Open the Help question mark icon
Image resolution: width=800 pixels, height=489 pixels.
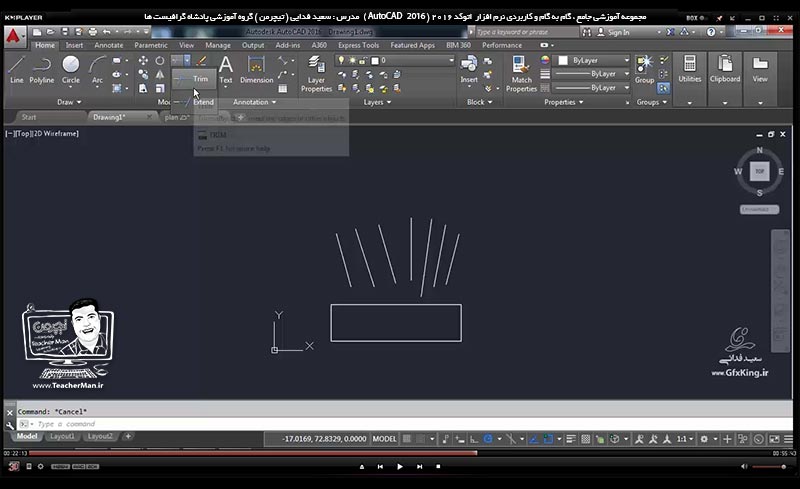pyautogui.click(x=711, y=32)
